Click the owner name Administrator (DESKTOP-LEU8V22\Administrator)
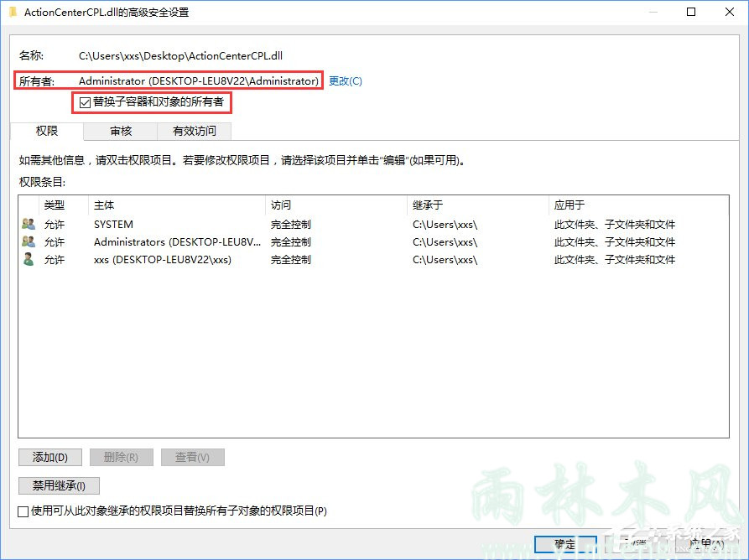 coord(199,81)
